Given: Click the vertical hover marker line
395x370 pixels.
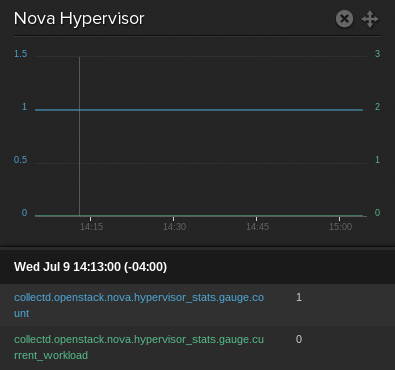Looking at the screenshot, I should coord(79,137).
